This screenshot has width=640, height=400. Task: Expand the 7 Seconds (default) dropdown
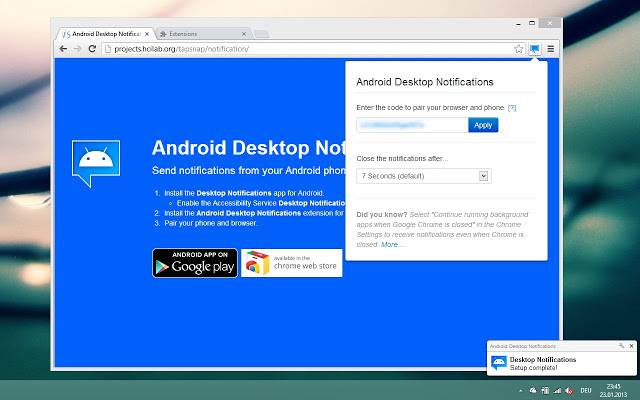coord(424,176)
